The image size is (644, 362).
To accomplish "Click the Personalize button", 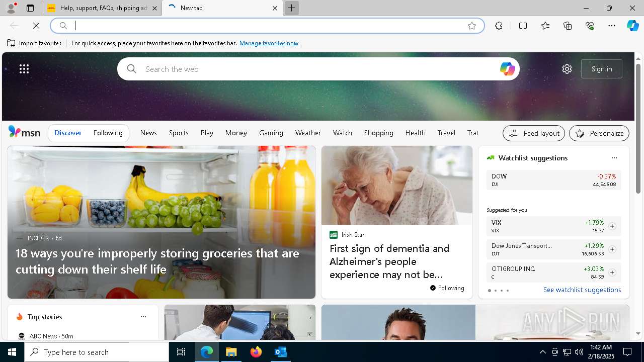I will (599, 133).
